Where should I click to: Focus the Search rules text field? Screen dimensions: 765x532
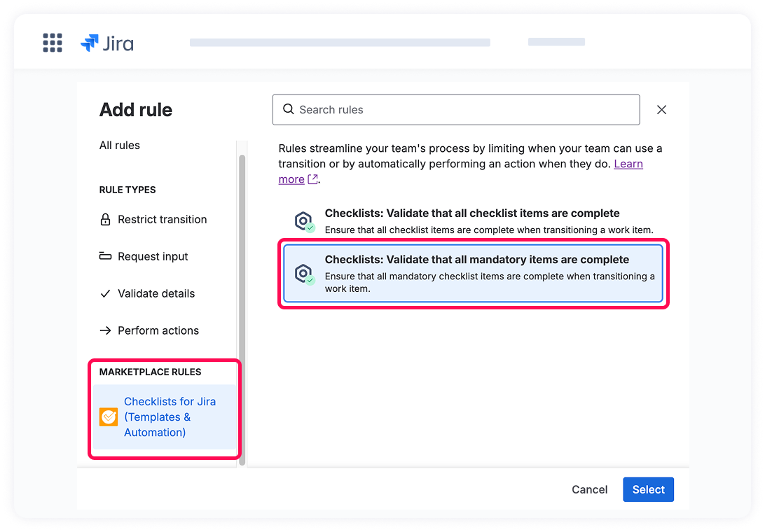point(462,110)
